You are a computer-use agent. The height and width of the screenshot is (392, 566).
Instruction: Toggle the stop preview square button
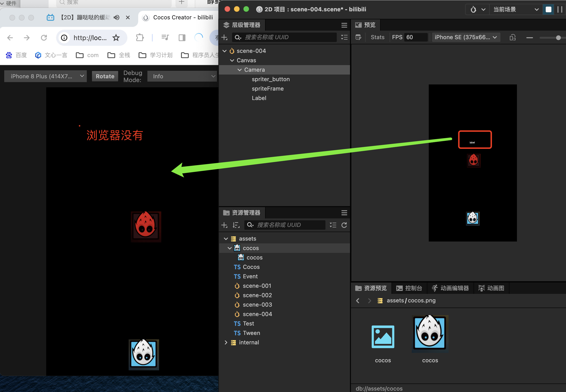[x=548, y=10]
